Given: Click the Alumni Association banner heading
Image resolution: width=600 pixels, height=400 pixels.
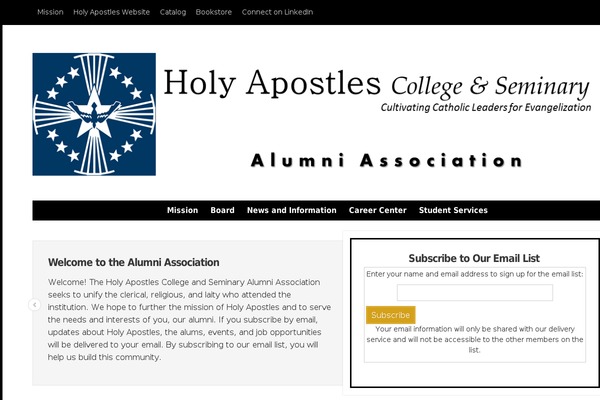Looking at the screenshot, I should coord(387,160).
